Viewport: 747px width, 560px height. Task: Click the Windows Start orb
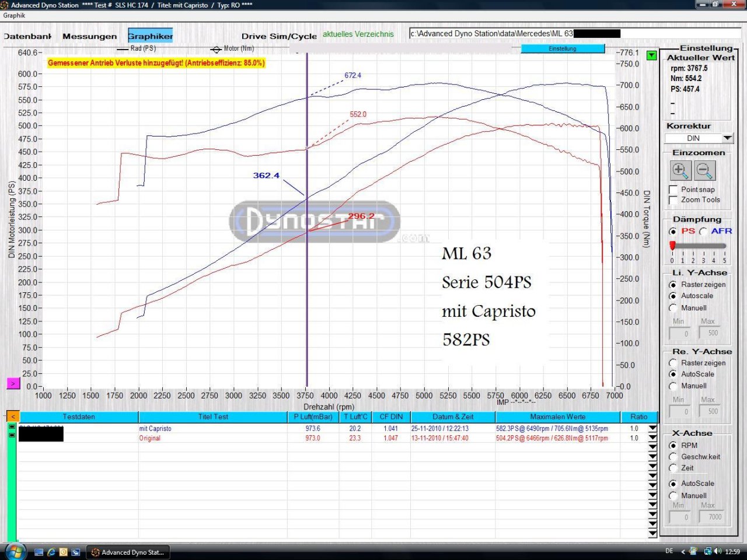coord(15,551)
